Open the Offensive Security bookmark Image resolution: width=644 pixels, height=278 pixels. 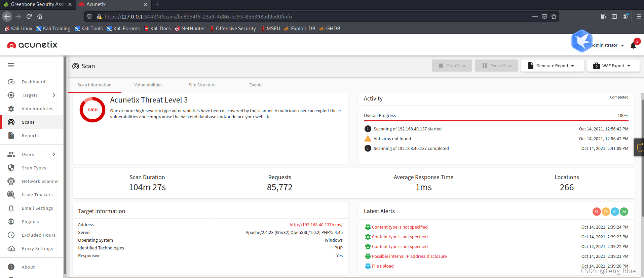point(232,29)
